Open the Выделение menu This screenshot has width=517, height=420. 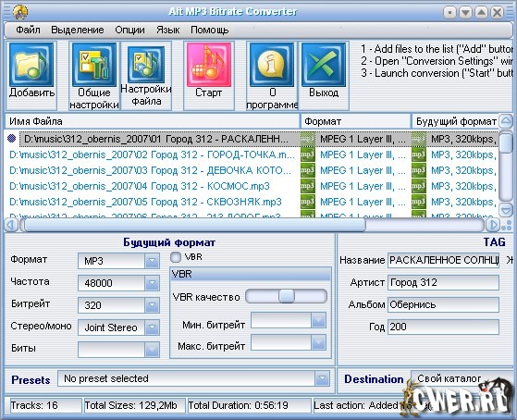point(78,30)
